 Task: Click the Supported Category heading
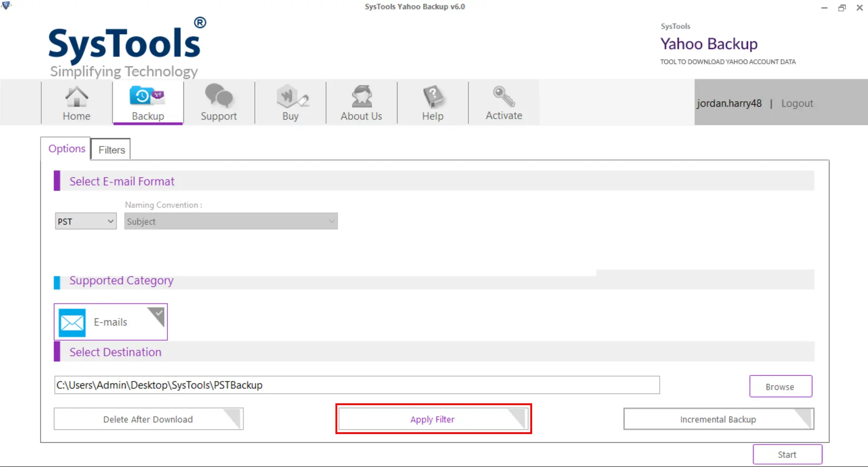121,281
